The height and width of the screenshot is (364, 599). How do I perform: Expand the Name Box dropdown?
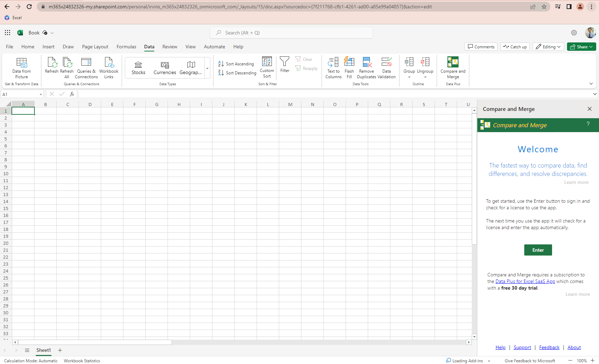(x=41, y=94)
